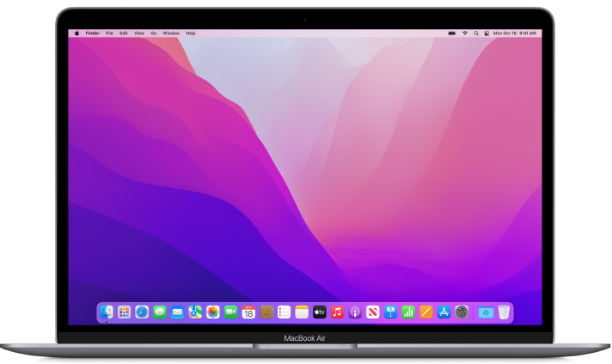Open the Contacts app in the Dock
The width and height of the screenshot is (612, 364).
[x=266, y=312]
